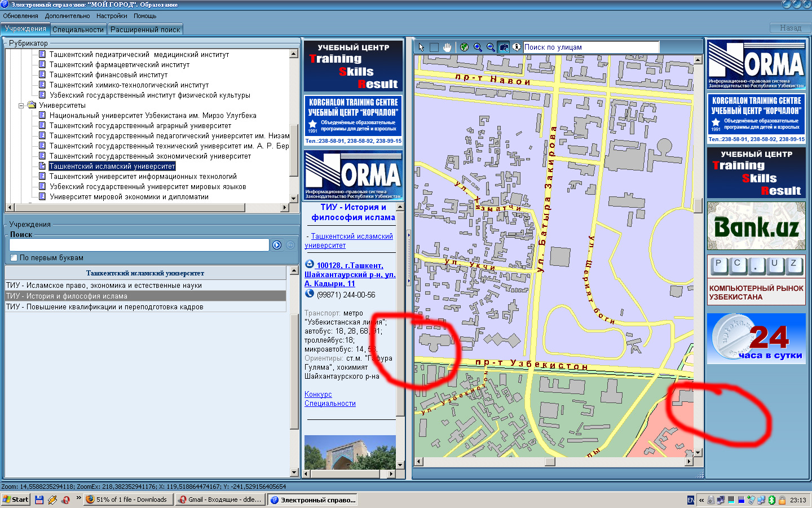
Task: Open the Специальности link in info panel
Action: [x=330, y=404]
